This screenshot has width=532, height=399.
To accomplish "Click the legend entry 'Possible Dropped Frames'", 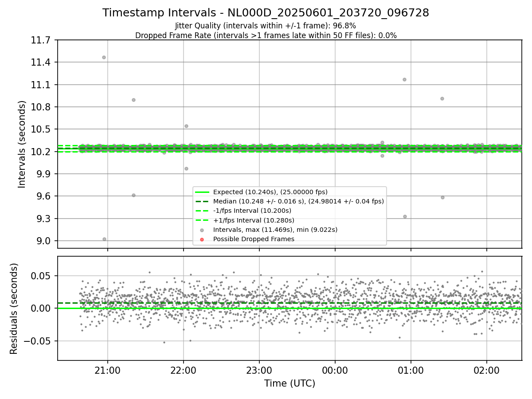I will (x=254, y=239).
